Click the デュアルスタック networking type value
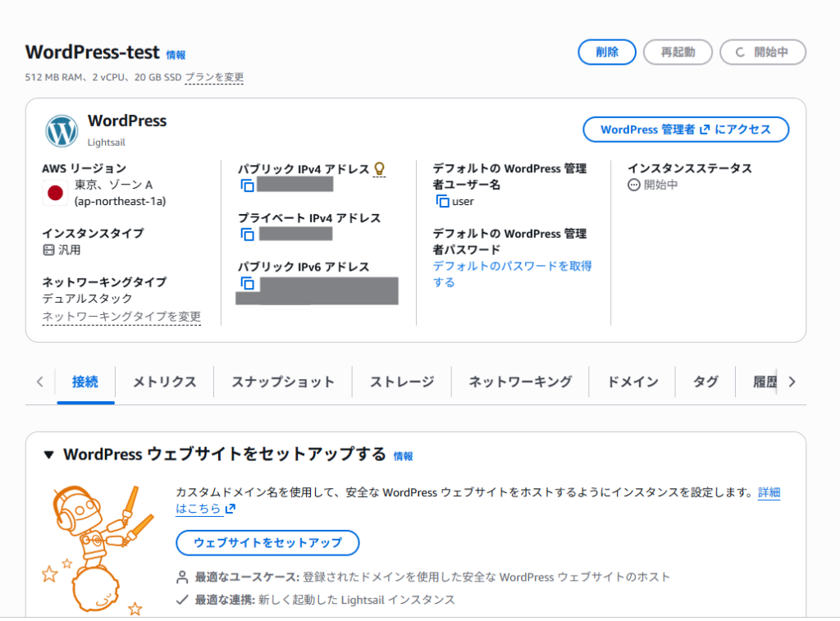 click(87, 299)
